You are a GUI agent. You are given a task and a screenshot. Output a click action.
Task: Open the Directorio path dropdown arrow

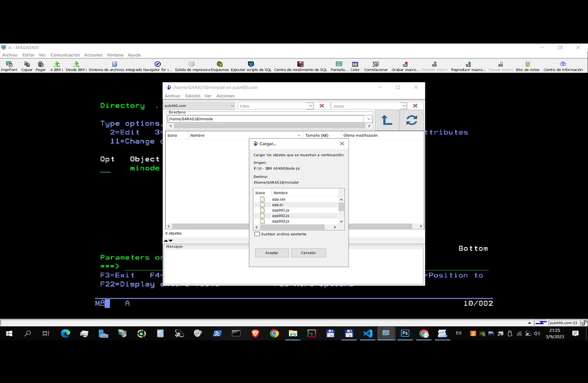pyautogui.click(x=369, y=119)
